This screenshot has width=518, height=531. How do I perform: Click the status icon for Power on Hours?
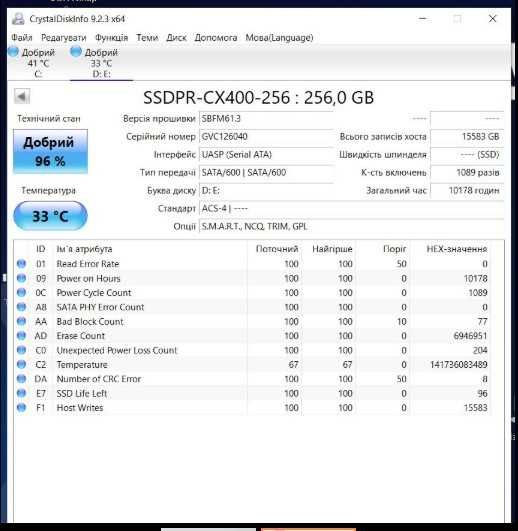tap(21, 278)
